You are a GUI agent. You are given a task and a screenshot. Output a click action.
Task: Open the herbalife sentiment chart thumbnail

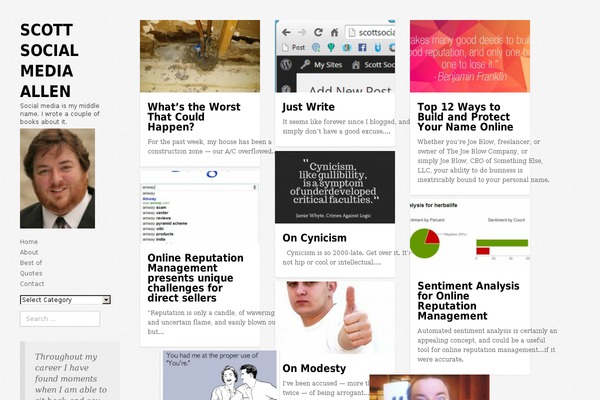click(470, 235)
